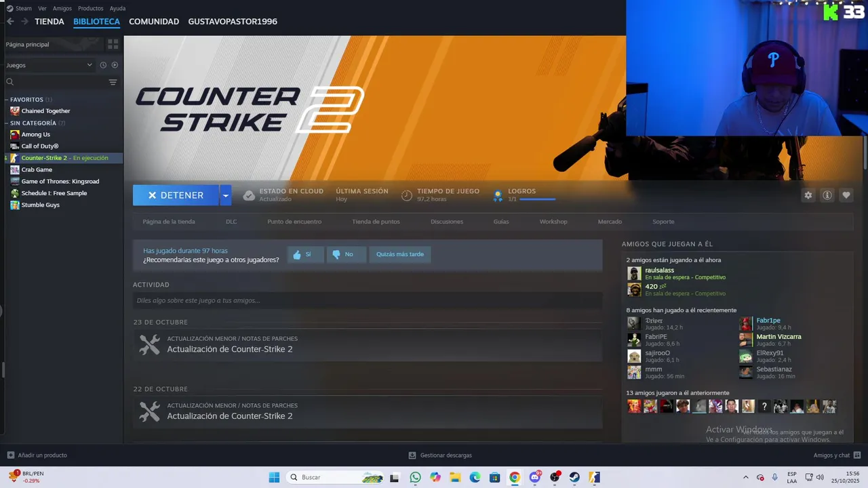Image resolution: width=868 pixels, height=488 pixels.
Task: Open Página de la tienda tab
Action: click(169, 222)
